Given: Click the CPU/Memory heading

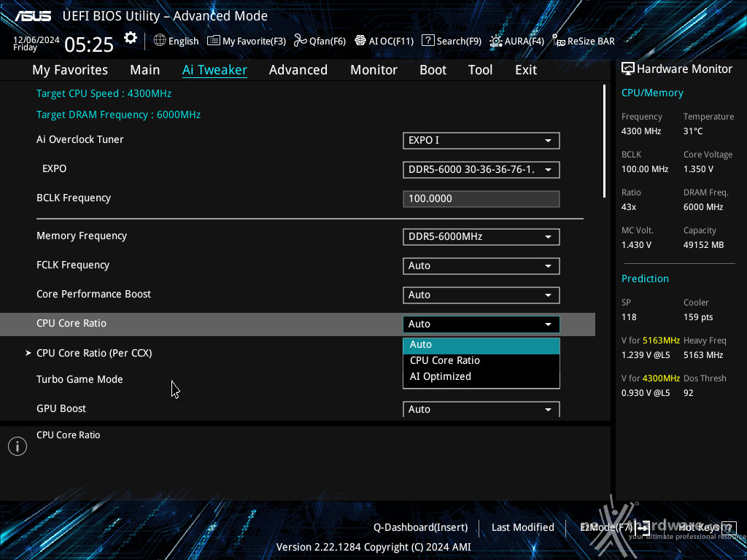Looking at the screenshot, I should [652, 93].
